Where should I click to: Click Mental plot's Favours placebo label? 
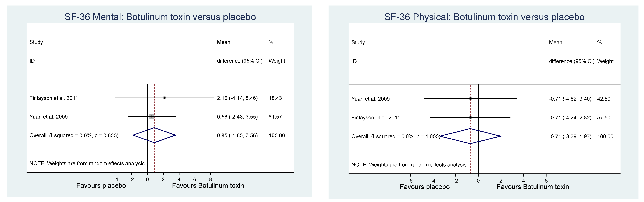point(101,185)
